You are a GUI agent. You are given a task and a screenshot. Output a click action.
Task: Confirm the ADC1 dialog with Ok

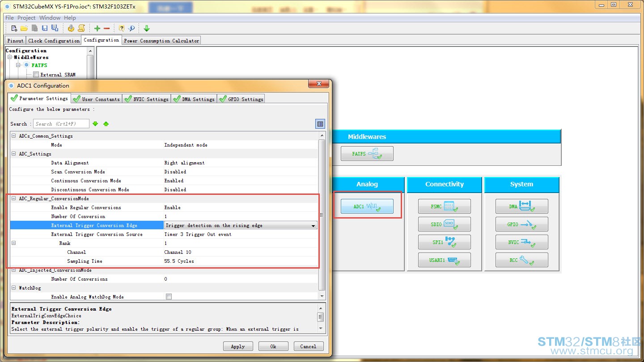pos(273,346)
